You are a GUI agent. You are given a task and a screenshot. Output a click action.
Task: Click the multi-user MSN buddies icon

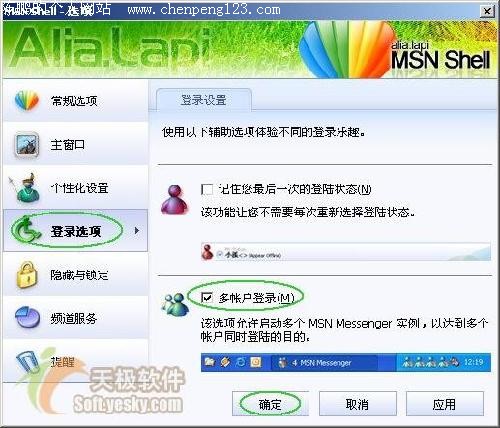tap(175, 304)
